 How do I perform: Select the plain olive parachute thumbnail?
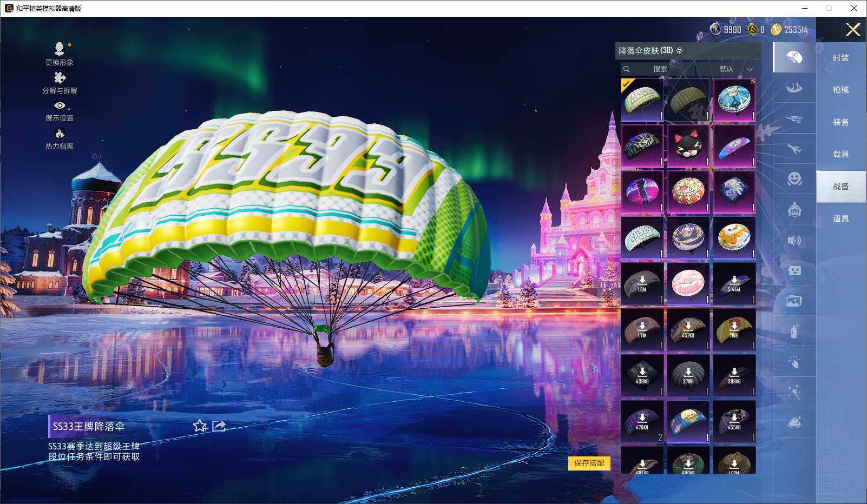(x=688, y=100)
